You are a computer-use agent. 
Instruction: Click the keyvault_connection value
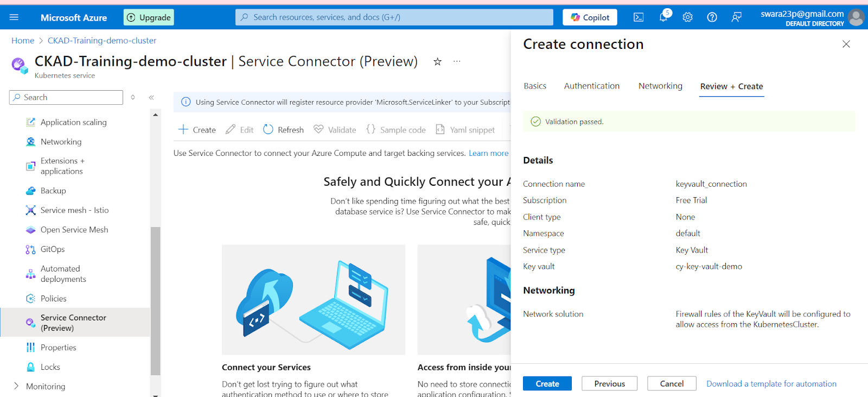711,184
